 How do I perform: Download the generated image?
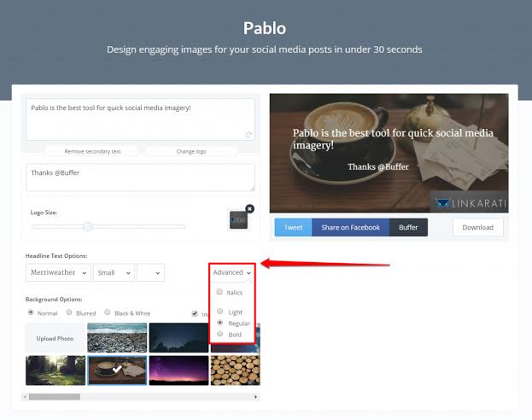(477, 227)
